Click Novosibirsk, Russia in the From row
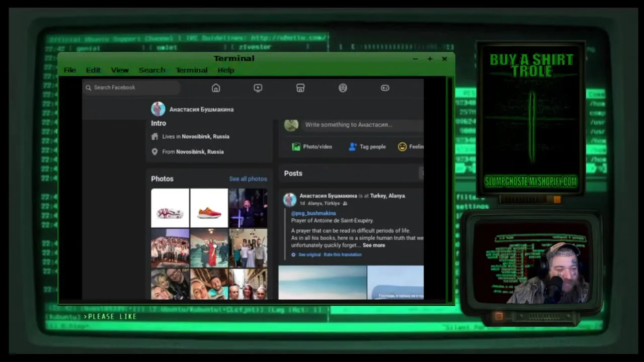644x362 pixels. [x=200, y=151]
